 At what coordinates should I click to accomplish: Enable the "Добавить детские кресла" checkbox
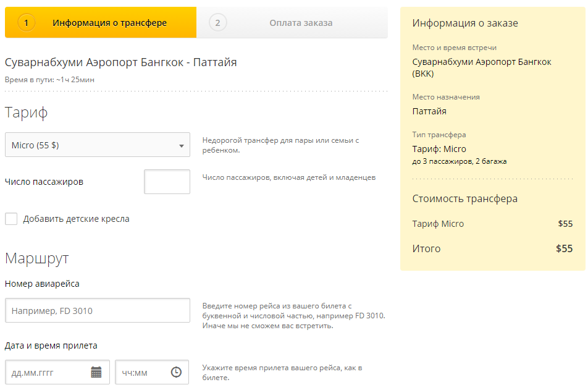(x=11, y=219)
